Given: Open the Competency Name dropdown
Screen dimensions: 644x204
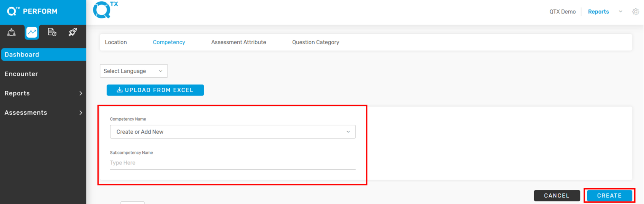Looking at the screenshot, I should (x=232, y=132).
